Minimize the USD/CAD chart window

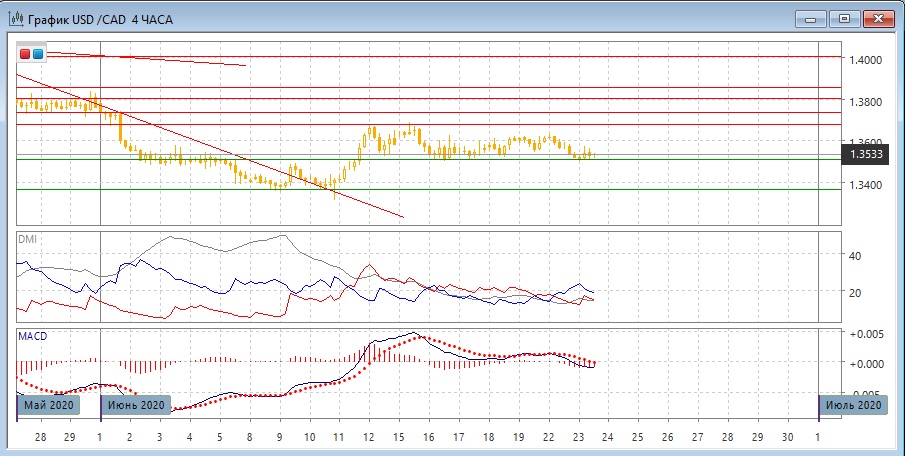[813, 18]
